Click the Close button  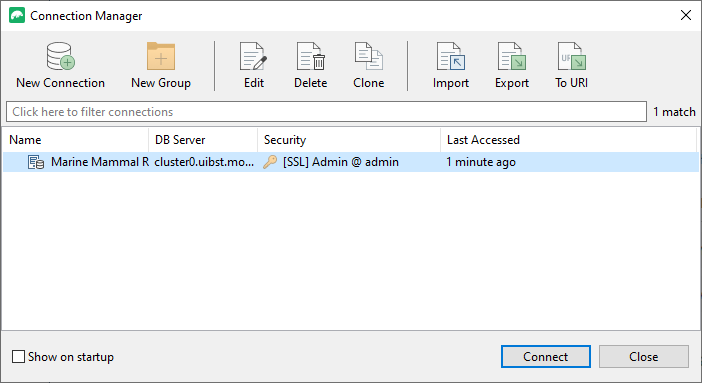point(644,357)
